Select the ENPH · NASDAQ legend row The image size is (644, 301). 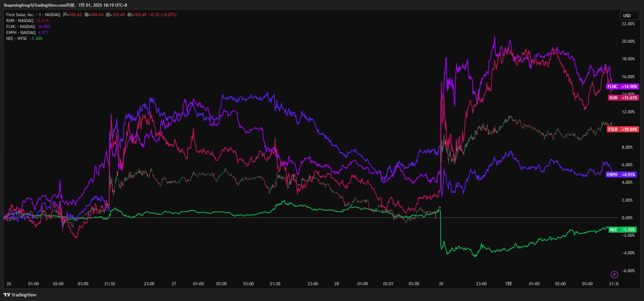(x=27, y=33)
